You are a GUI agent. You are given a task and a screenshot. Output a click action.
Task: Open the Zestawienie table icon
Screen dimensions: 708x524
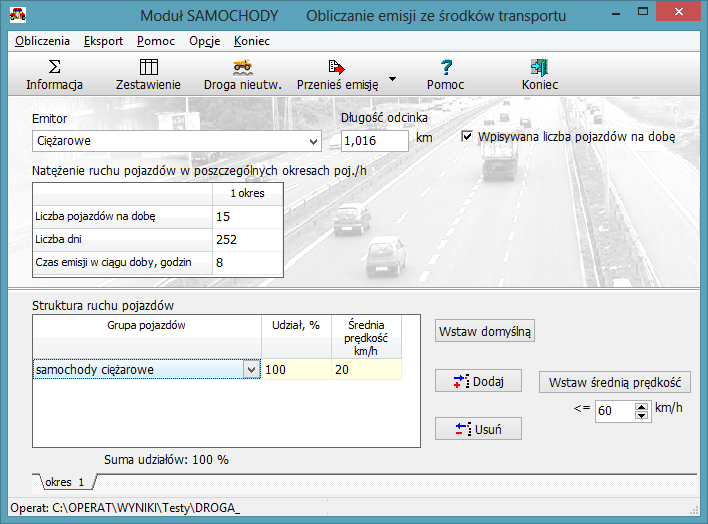coord(149,67)
